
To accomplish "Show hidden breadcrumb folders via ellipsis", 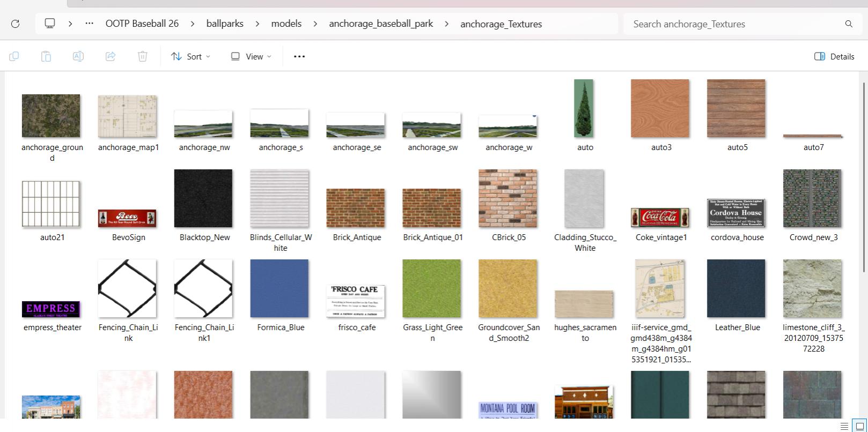I will 90,24.
